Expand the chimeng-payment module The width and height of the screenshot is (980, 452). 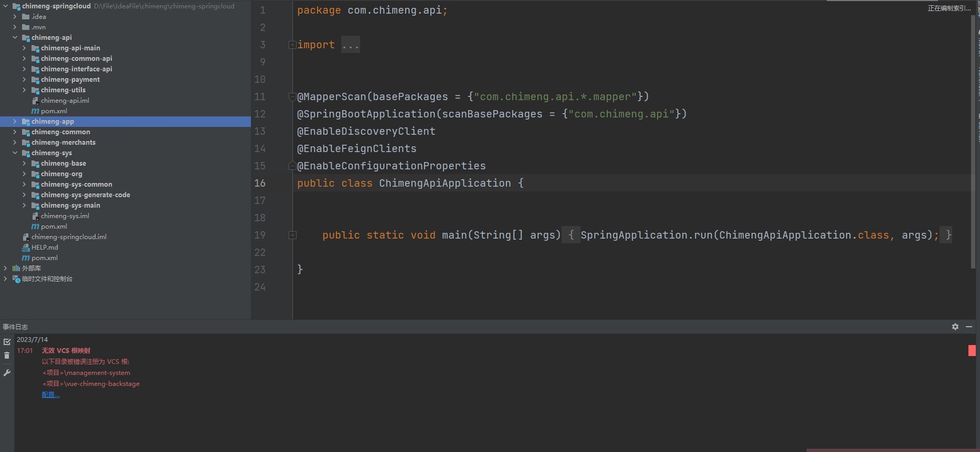coord(25,80)
